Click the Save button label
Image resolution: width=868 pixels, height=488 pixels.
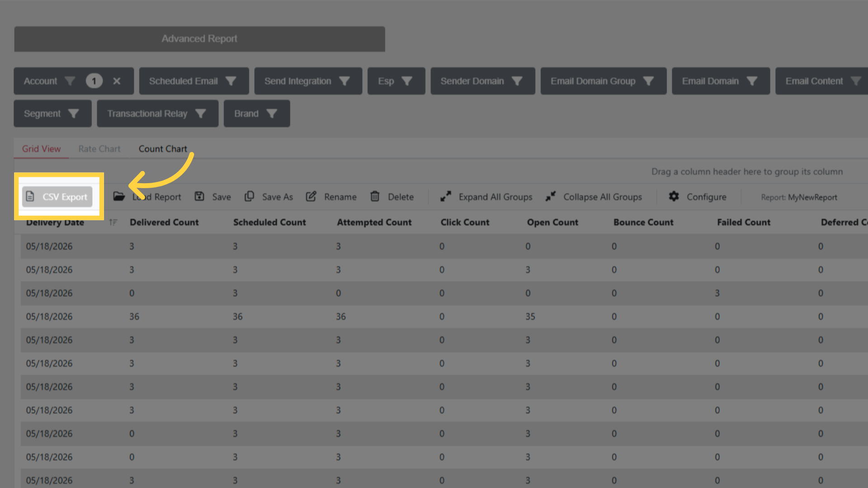[x=222, y=197]
